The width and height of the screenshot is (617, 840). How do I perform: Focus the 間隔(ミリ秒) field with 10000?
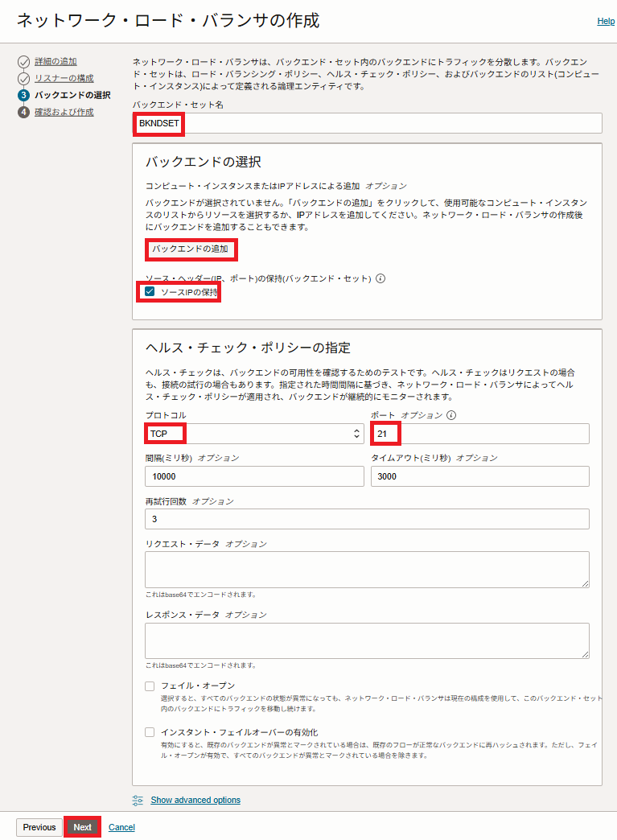[x=254, y=476]
